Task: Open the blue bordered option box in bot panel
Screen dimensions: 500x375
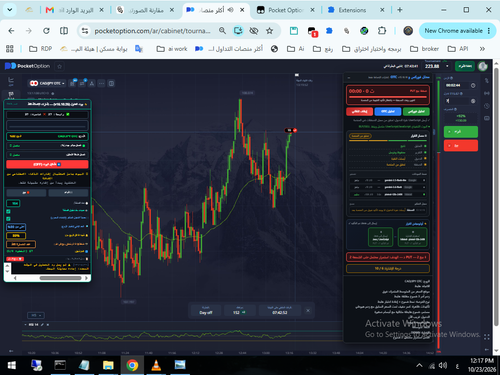Action: [x=16, y=227]
